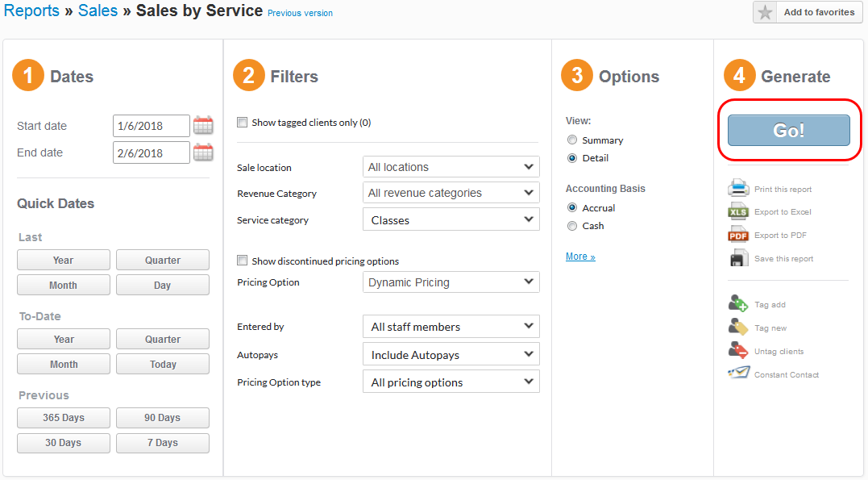Switch accounting basis to Cash
The image size is (868, 480).
tap(572, 226)
